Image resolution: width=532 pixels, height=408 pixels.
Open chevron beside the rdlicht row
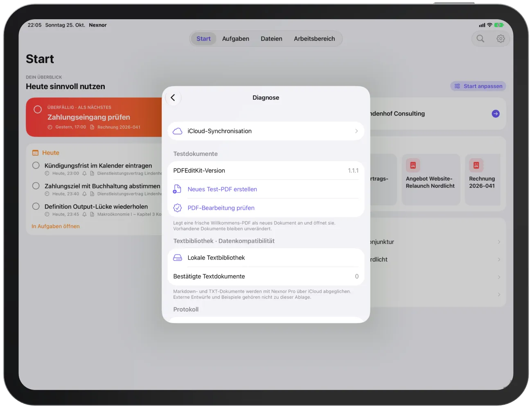499,260
